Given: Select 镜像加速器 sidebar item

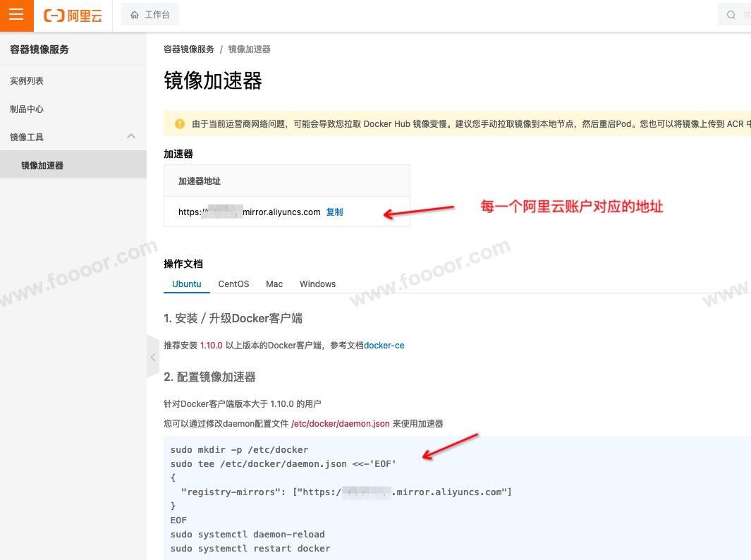Looking at the screenshot, I should [42, 166].
